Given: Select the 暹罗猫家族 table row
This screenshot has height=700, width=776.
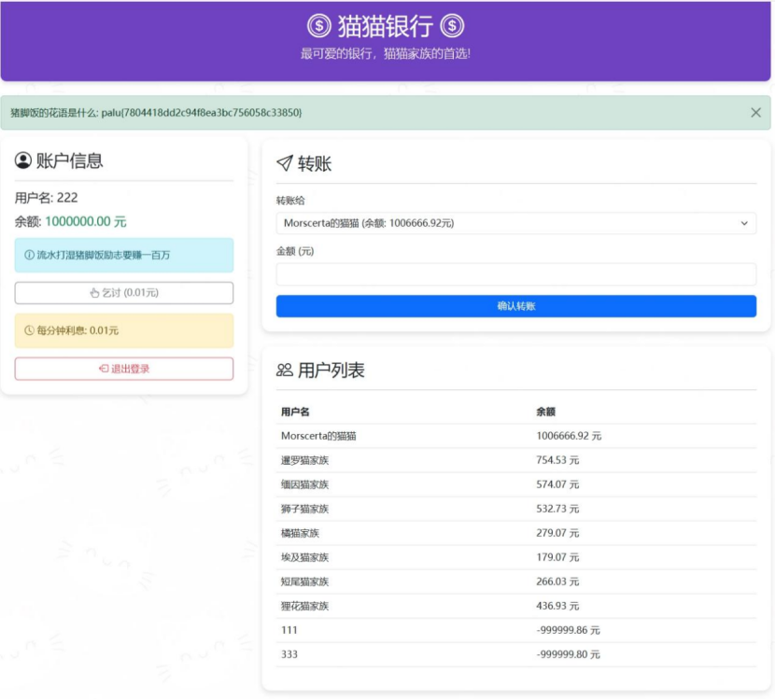Looking at the screenshot, I should coord(515,460).
